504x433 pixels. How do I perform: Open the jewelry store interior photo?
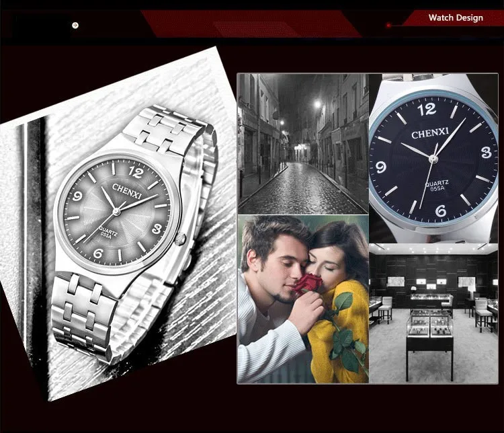tap(433, 313)
